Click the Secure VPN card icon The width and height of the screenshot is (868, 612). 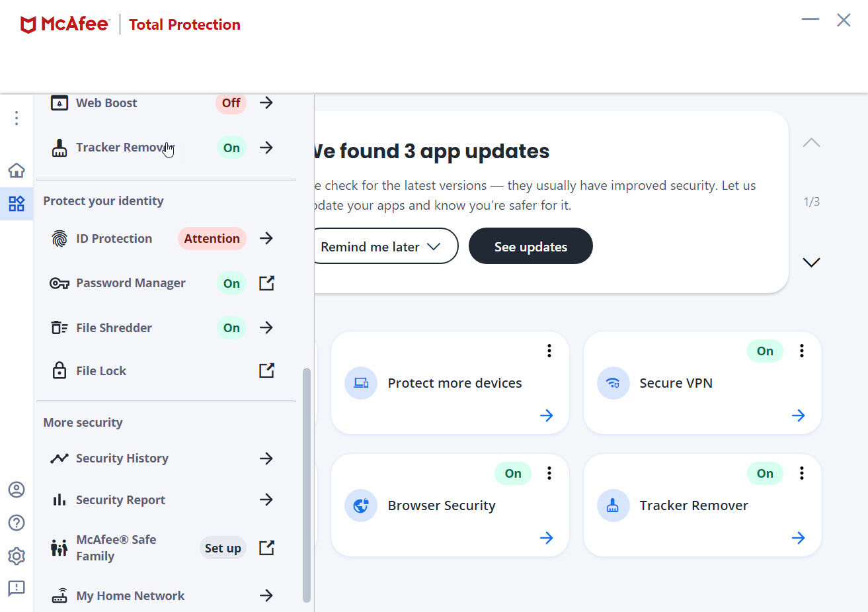pyautogui.click(x=613, y=383)
